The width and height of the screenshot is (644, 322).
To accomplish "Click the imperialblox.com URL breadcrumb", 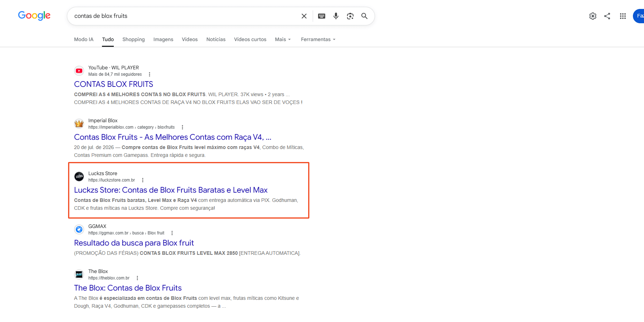I will coord(131,127).
